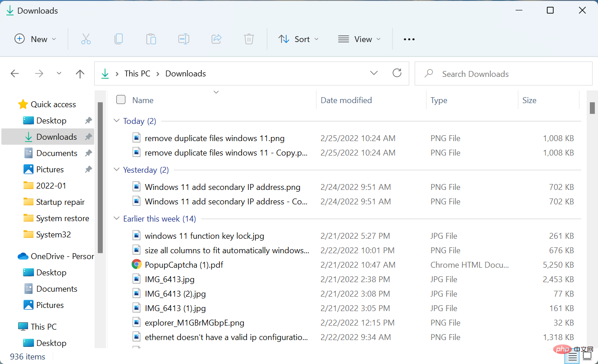This screenshot has width=598, height=364.
Task: Click the Share icon in toolbar
Action: 216,39
